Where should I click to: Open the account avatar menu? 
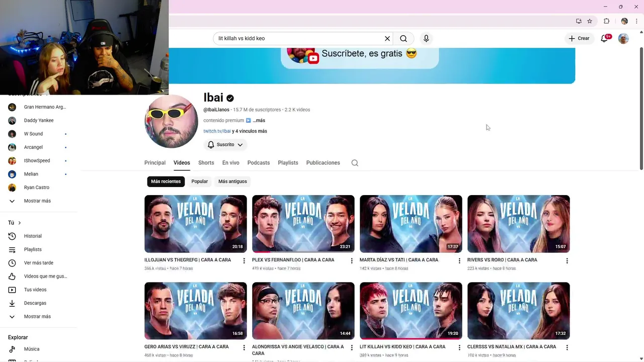[623, 38]
